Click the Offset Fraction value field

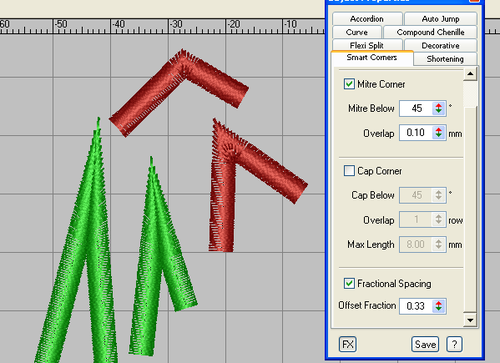point(416,306)
